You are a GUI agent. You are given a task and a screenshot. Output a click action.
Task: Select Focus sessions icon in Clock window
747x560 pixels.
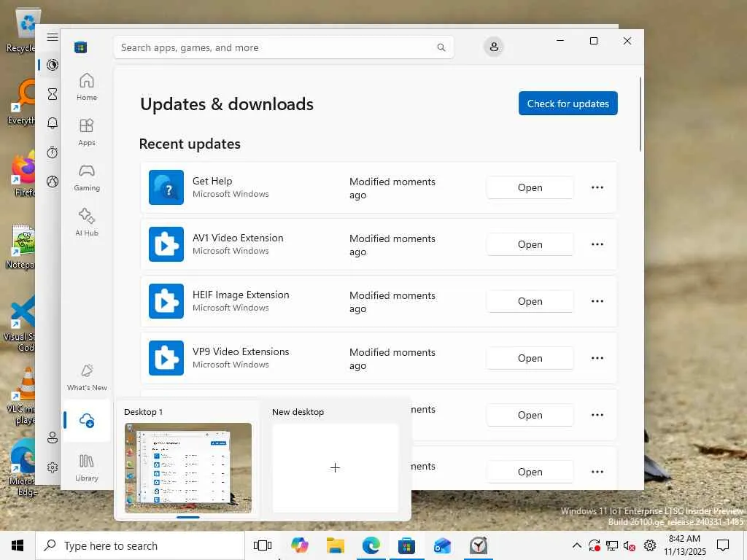(x=53, y=65)
